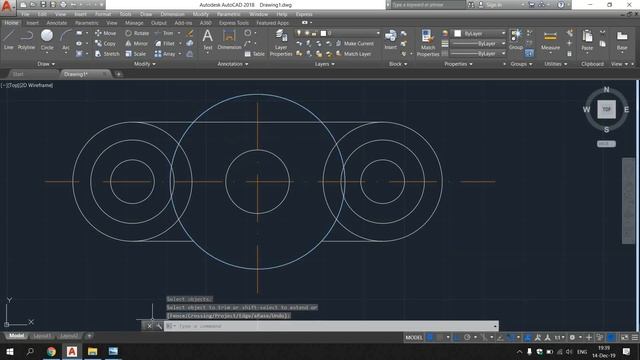Image resolution: width=640 pixels, height=360 pixels.
Task: Click the Insert block icon
Action: 391,40
